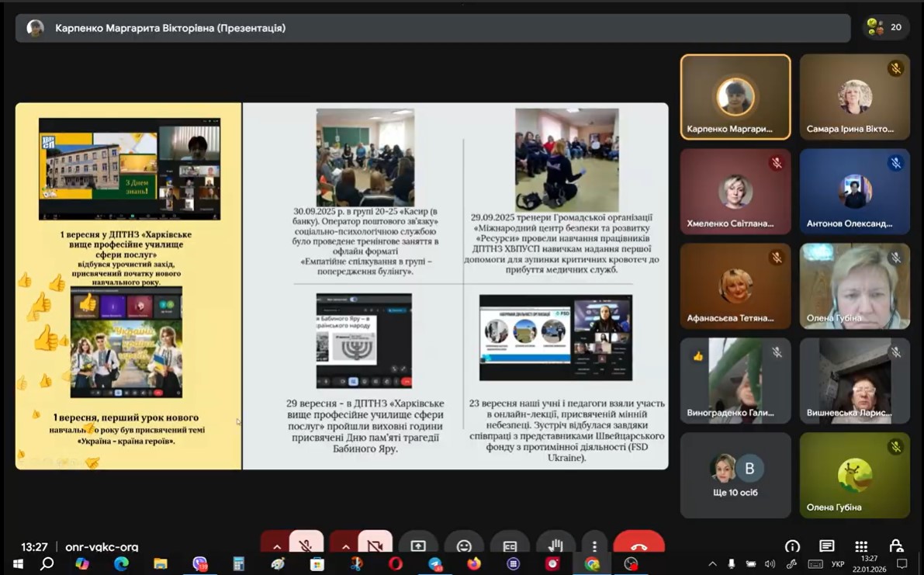Toggle closed captions button
Image resolution: width=924 pixels, height=575 pixels.
tap(510, 546)
